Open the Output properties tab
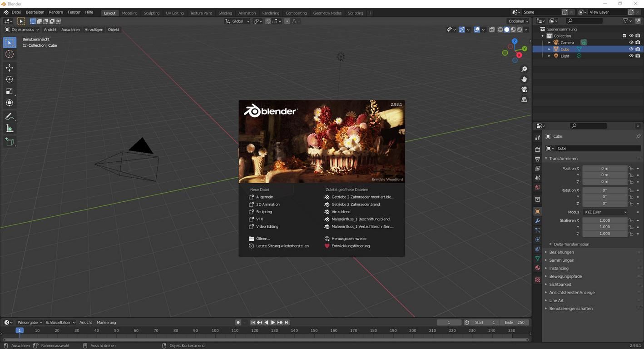 (537, 159)
